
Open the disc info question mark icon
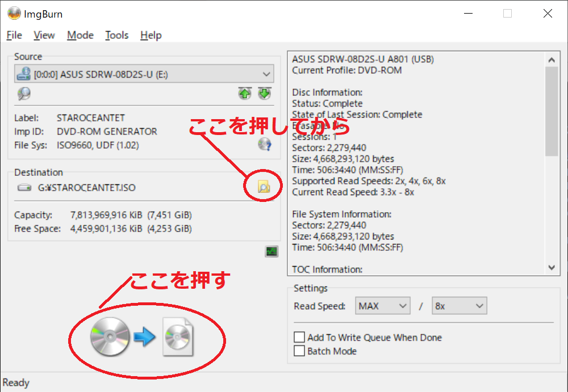point(265,145)
